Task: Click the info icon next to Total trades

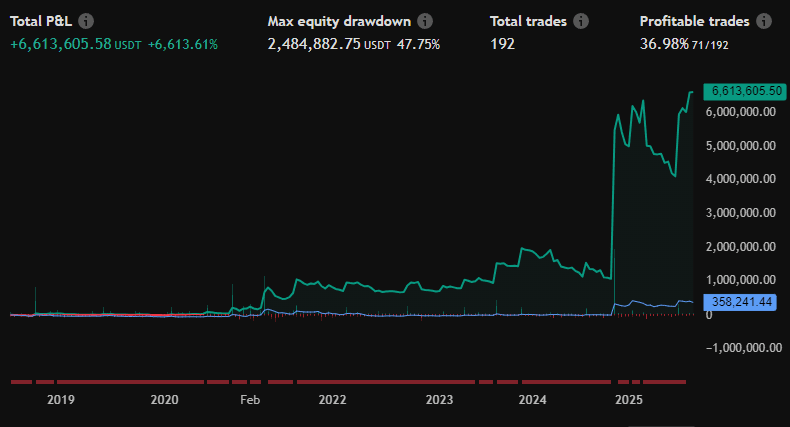Action: (x=581, y=21)
